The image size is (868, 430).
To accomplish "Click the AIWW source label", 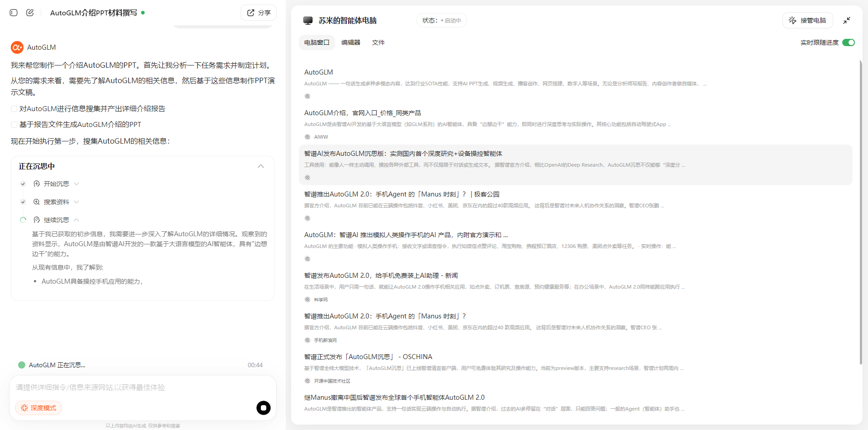I will click(321, 137).
